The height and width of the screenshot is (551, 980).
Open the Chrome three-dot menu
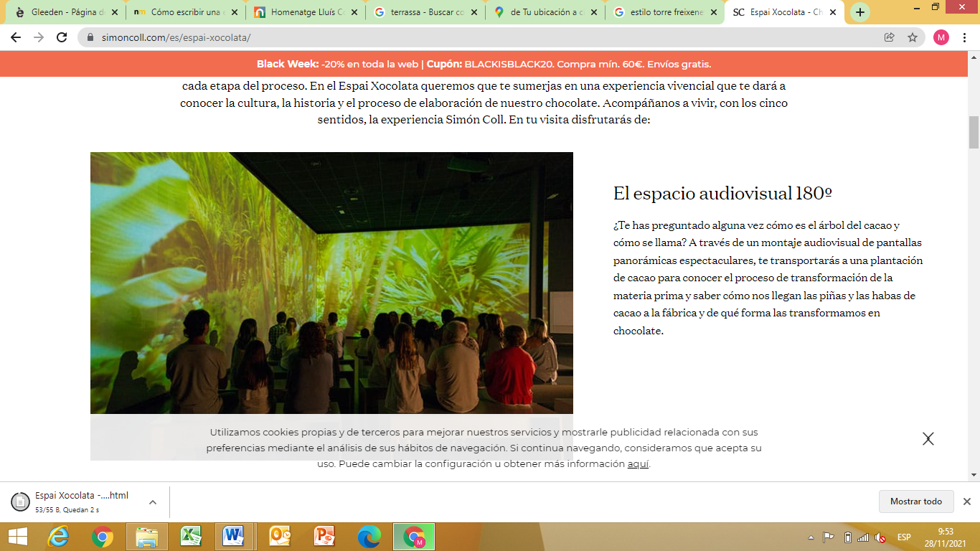[x=965, y=37]
